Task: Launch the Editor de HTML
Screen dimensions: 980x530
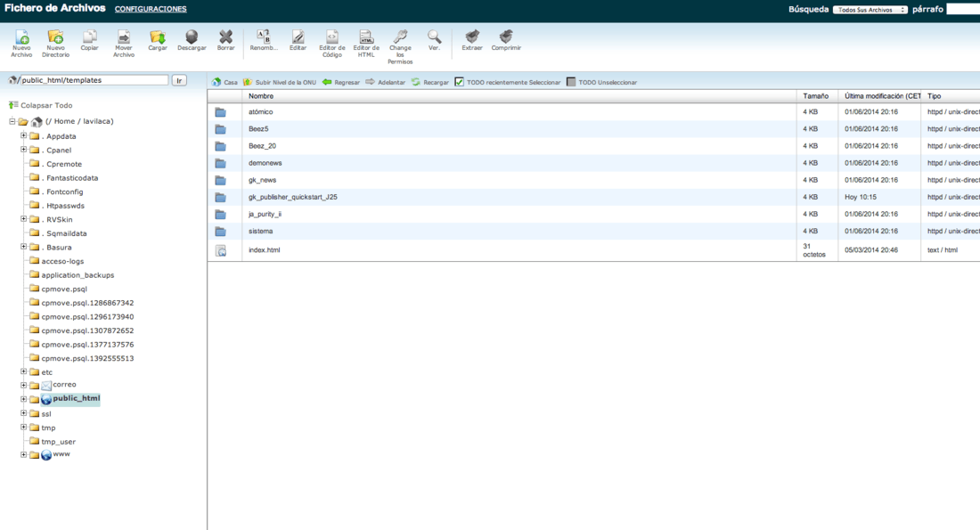Action: click(366, 37)
